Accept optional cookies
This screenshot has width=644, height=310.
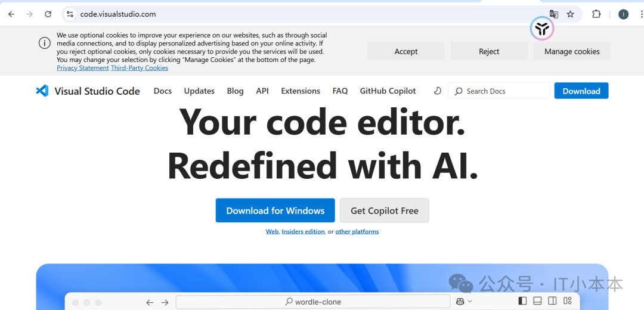tap(406, 51)
